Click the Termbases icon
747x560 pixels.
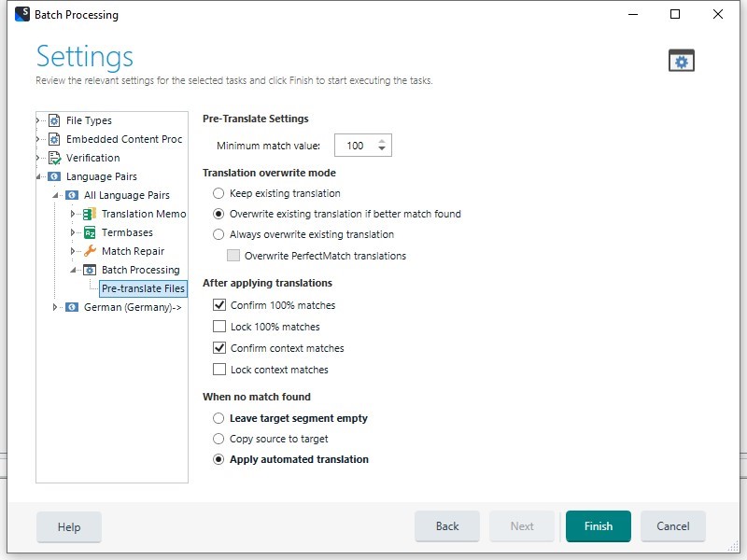coord(90,232)
